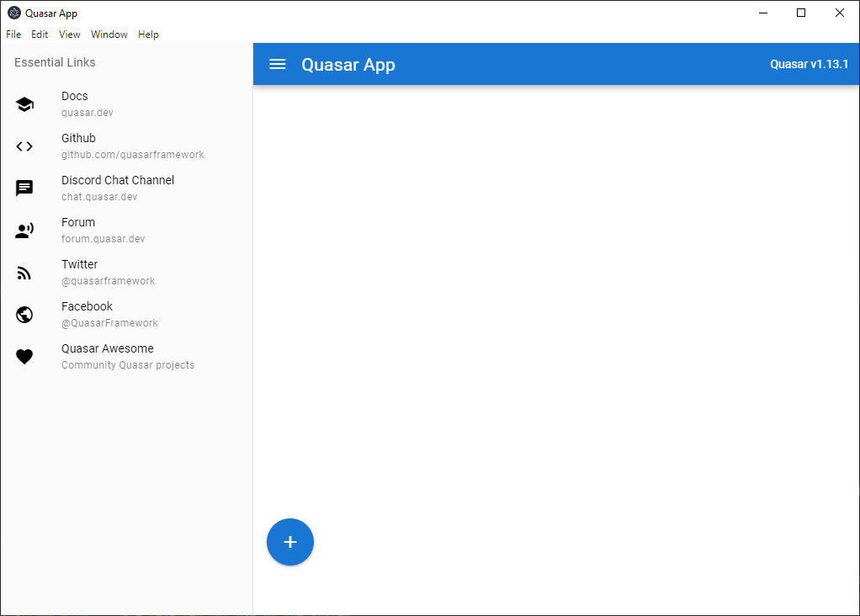This screenshot has width=860, height=616.
Task: Open the Forum link
Action: (x=127, y=231)
